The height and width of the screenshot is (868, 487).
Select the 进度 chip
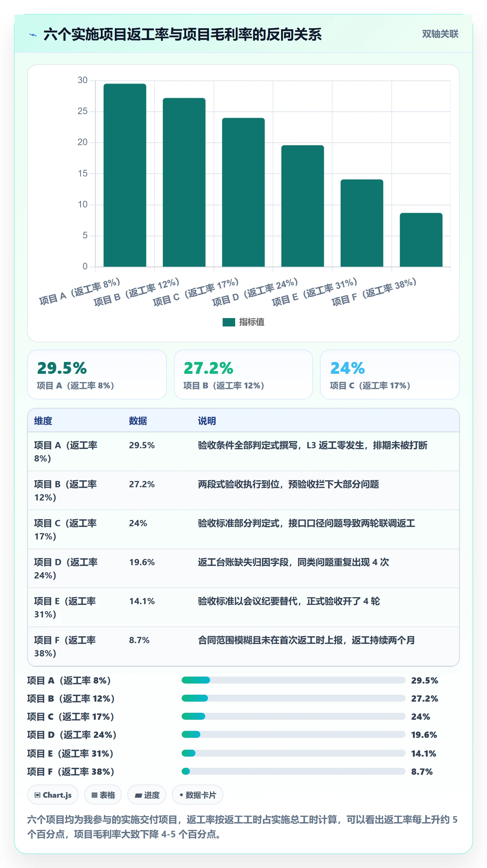tap(147, 795)
